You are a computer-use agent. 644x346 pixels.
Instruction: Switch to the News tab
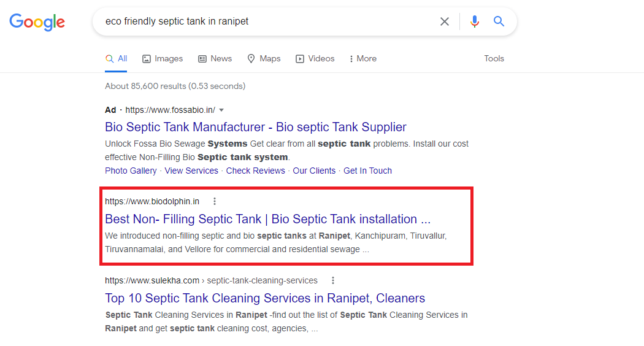pyautogui.click(x=215, y=59)
